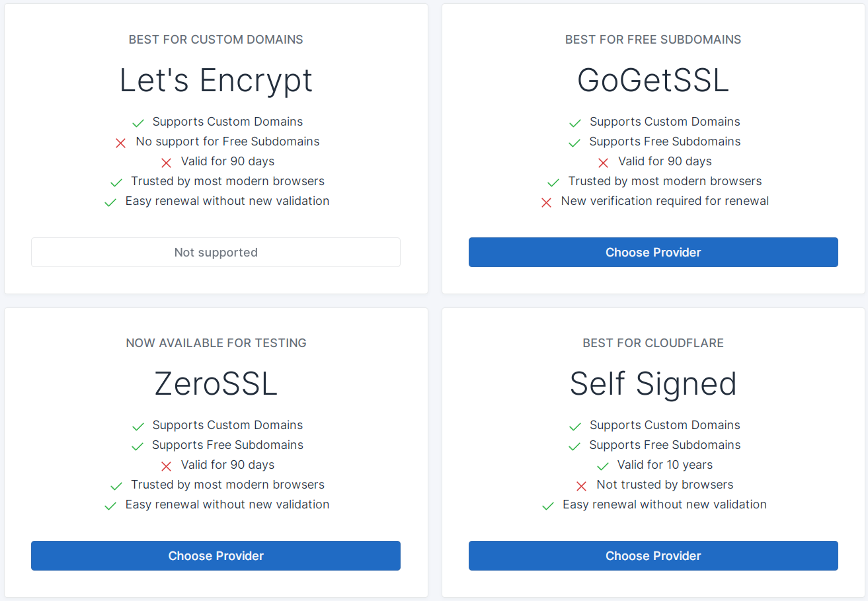This screenshot has height=601, width=868.
Task: Click the "ZeroSSL" heading
Action: coord(216,384)
